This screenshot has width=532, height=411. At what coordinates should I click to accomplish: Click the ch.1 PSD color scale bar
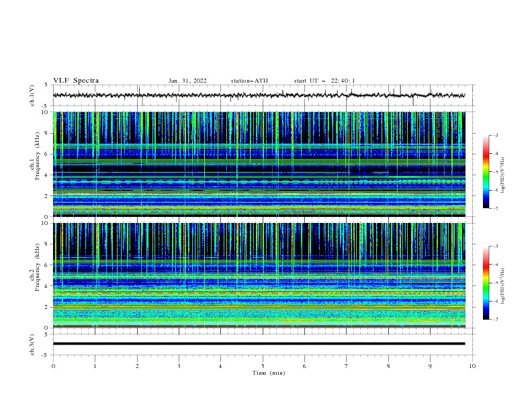click(486, 172)
